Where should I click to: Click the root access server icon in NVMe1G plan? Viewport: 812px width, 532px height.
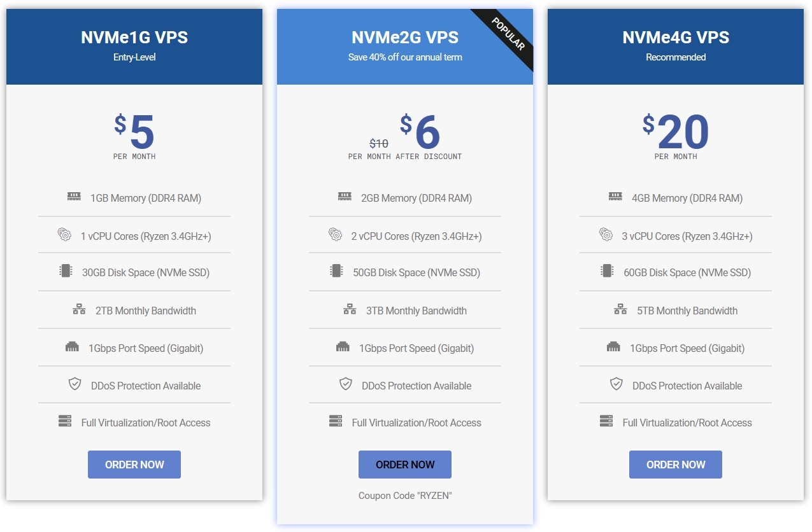(x=65, y=421)
